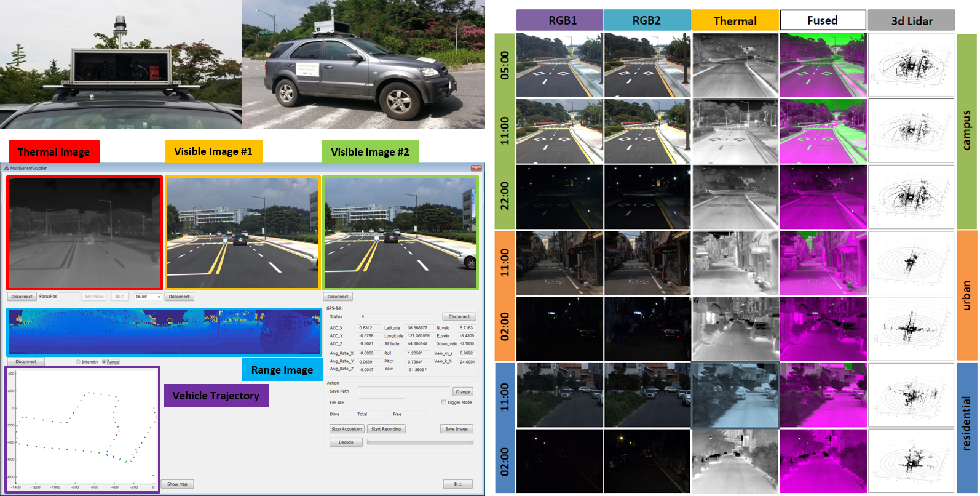Enable the Trigger Mode checkbox
The image size is (980, 496).
[x=443, y=402]
